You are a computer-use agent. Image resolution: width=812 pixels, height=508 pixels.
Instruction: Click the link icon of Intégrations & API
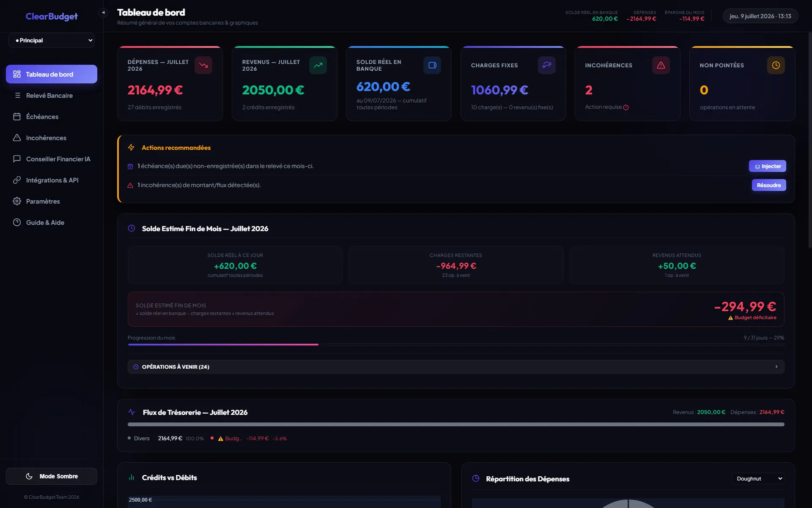pos(17,180)
